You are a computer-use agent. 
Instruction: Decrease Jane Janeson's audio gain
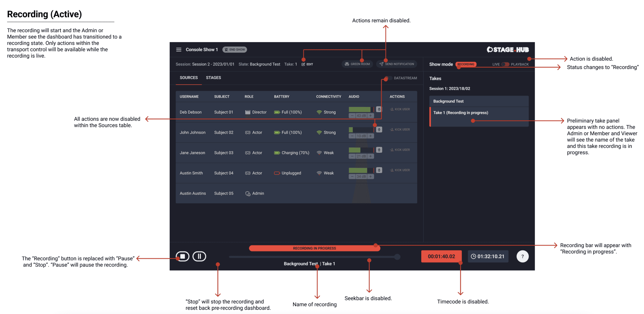click(352, 156)
